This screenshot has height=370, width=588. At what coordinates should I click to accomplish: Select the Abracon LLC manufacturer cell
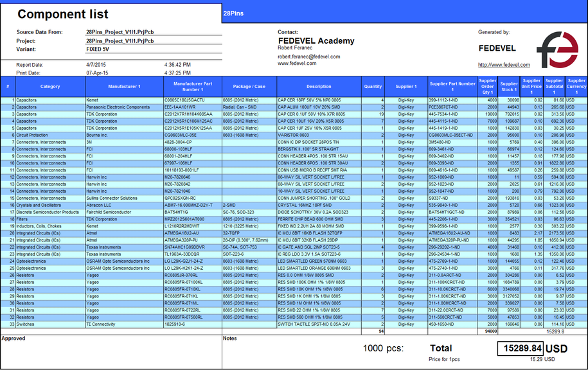coord(125,206)
